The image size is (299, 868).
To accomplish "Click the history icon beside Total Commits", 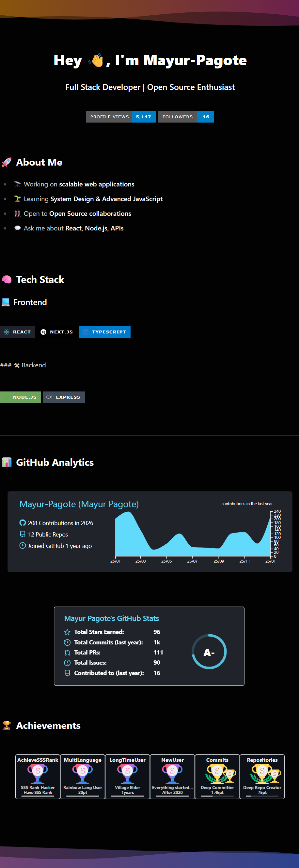I will 67,642.
